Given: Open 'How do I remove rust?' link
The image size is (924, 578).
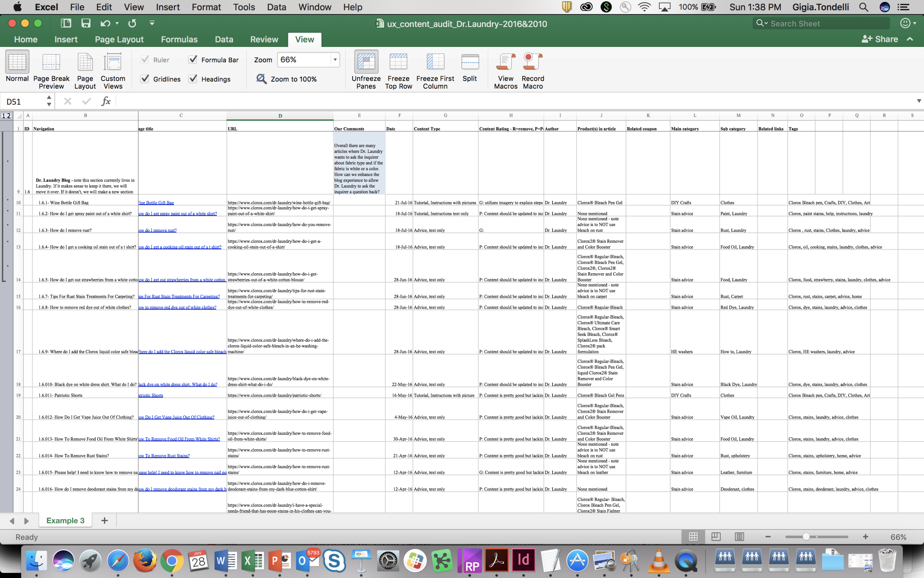Looking at the screenshot, I should coord(157,230).
